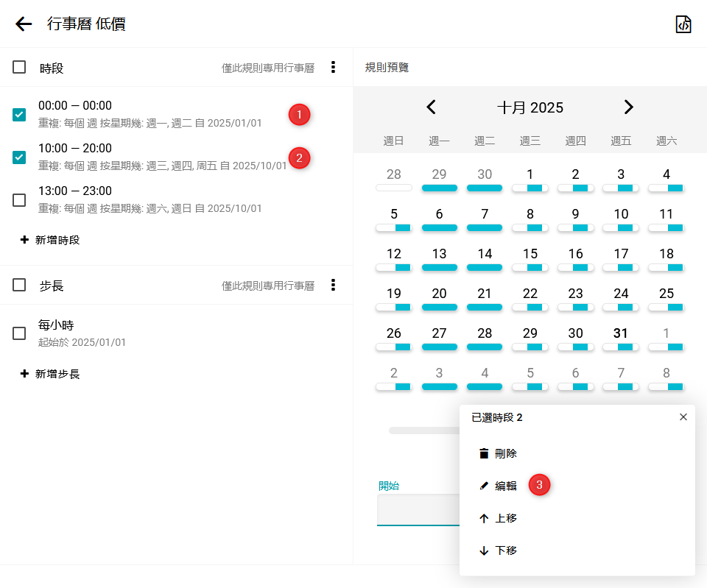
Task: Click the 刪除 trash option
Action: coord(498,453)
